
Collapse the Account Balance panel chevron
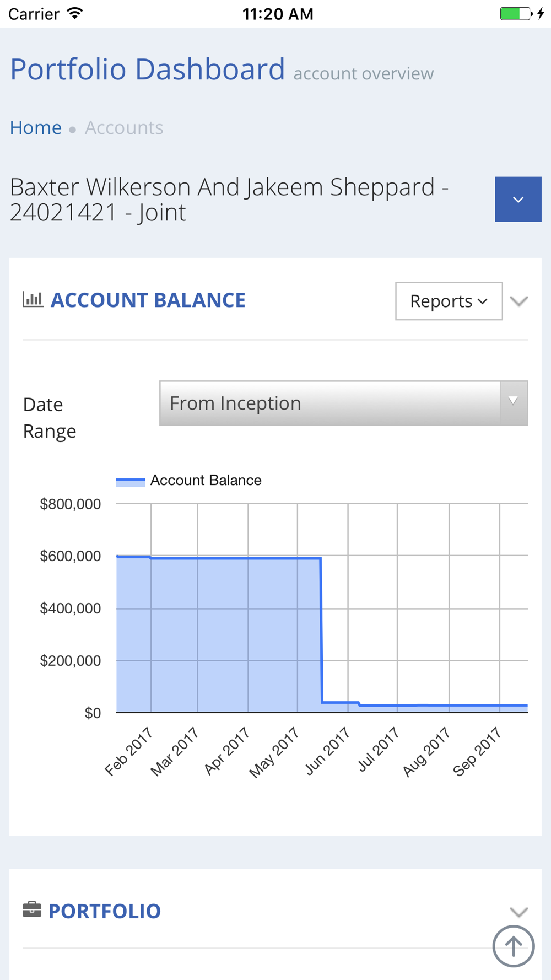coord(519,301)
